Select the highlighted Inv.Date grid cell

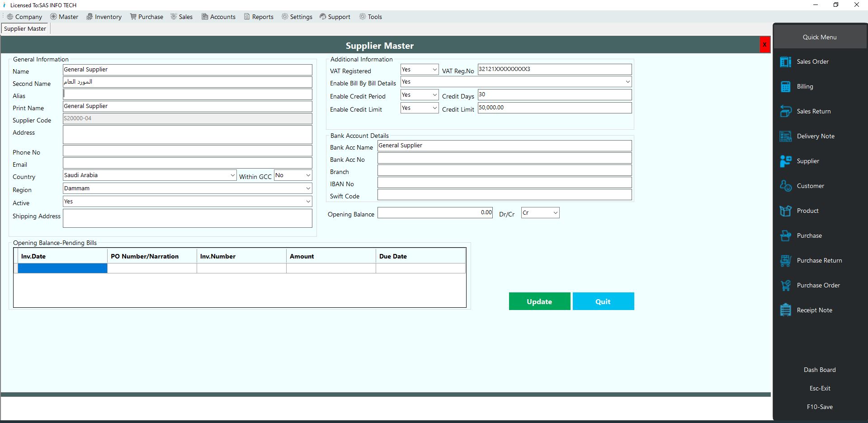62,268
